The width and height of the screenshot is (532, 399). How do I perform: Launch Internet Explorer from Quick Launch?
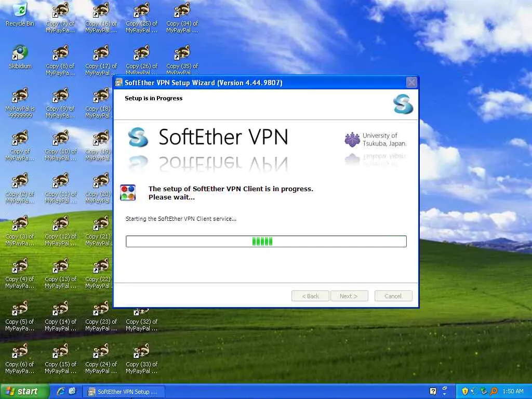61,391
